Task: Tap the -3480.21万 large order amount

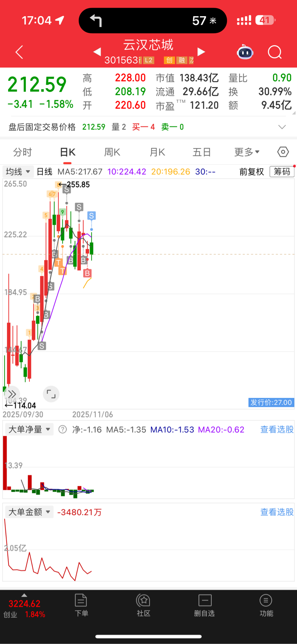Action: pyautogui.click(x=79, y=512)
